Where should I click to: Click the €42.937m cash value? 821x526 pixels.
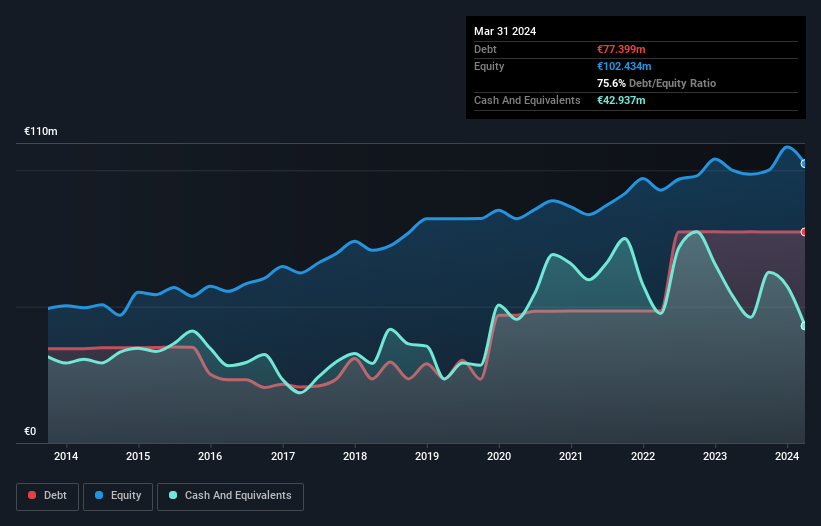tap(621, 100)
